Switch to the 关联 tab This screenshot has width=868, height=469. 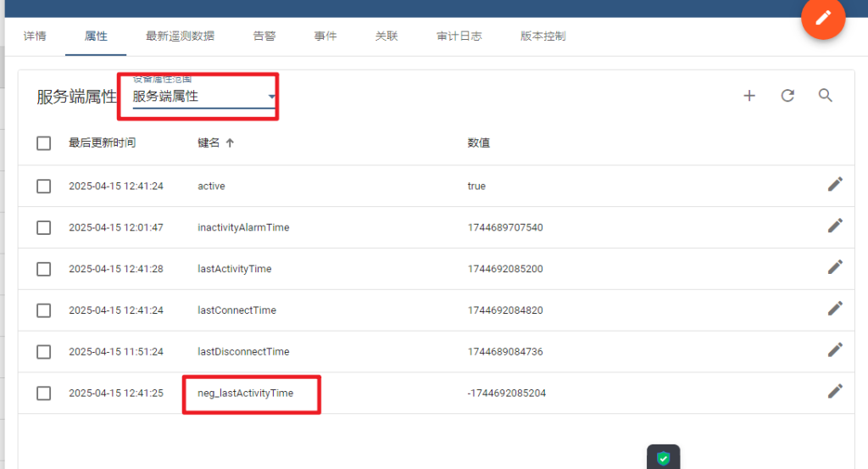[387, 36]
